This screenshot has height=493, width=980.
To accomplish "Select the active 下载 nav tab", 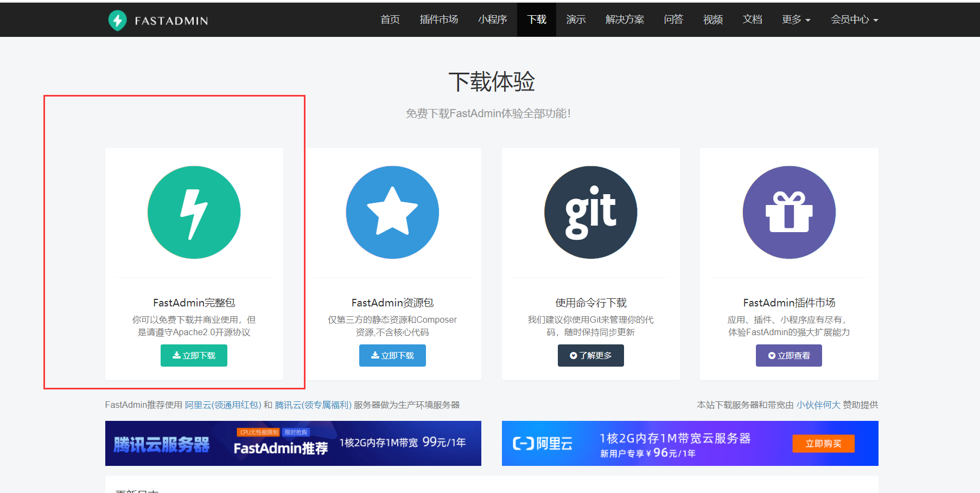I will click(x=537, y=20).
